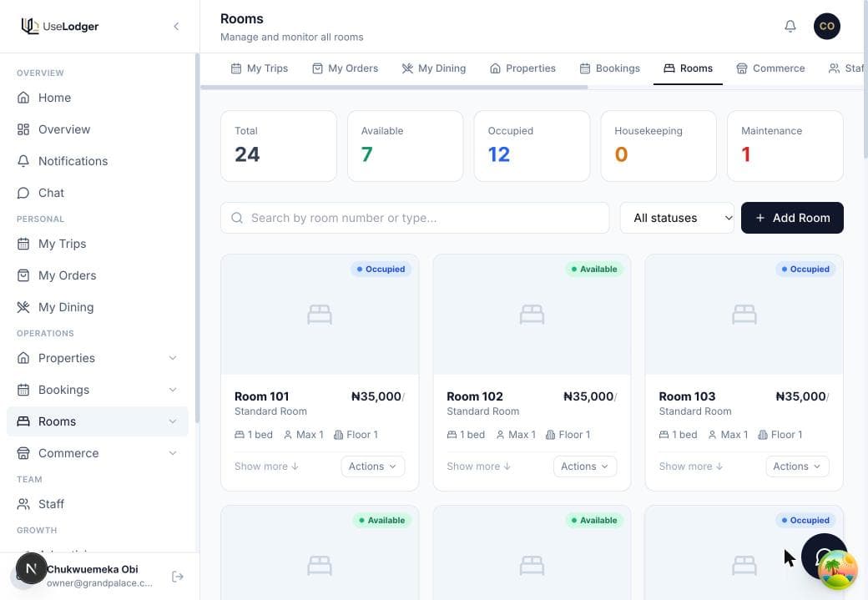Show more details for Room 103
This screenshot has width=868, height=600.
point(691,466)
